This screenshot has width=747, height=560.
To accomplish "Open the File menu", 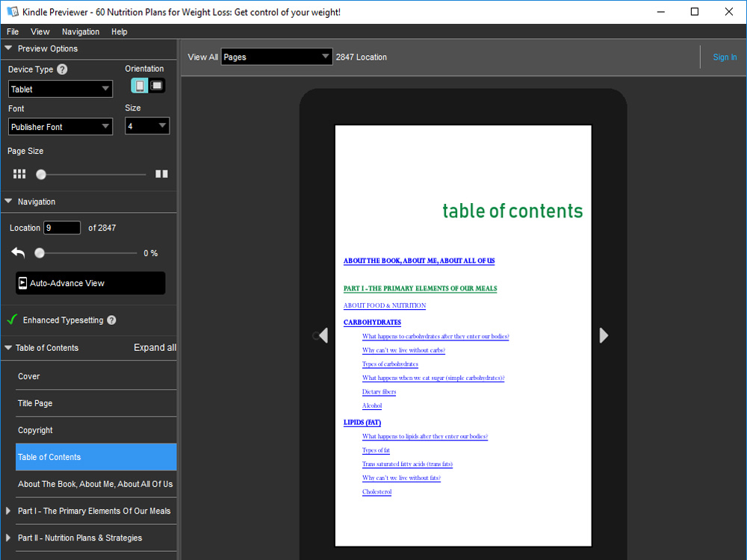I will coord(13,31).
